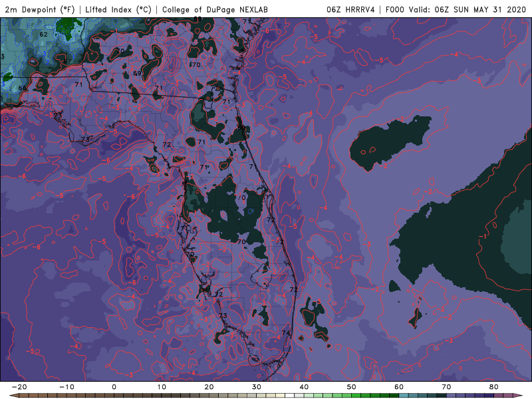This screenshot has width=532, height=399.
Task: Click the -20 label on the color scale
Action: (19, 387)
